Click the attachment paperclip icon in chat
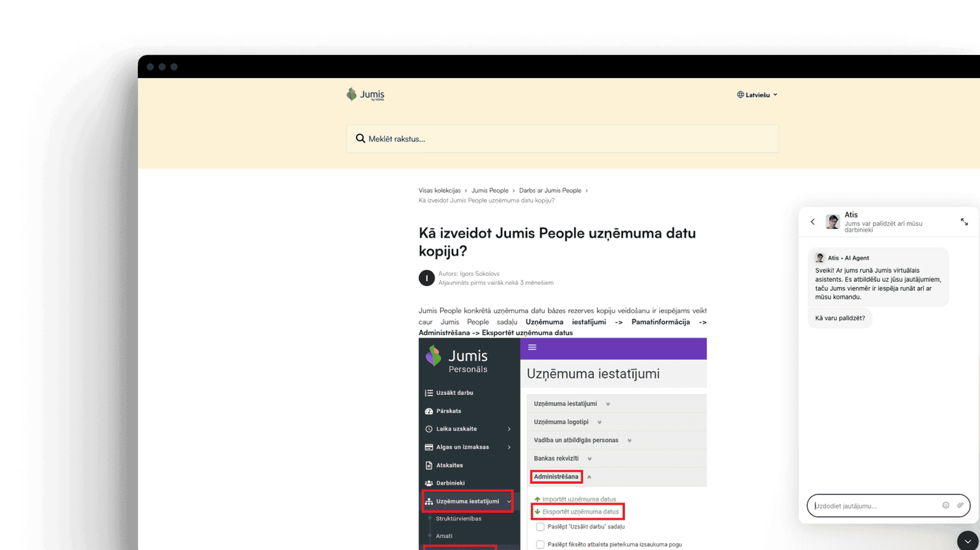Screen dimensions: 980x550 [x=960, y=505]
